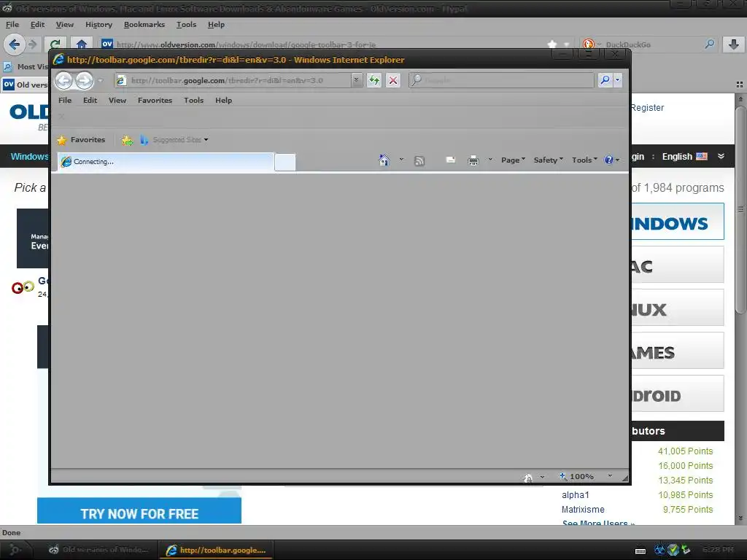The image size is (747, 560).
Task: Click the alpha1 contributor link
Action: point(575,495)
